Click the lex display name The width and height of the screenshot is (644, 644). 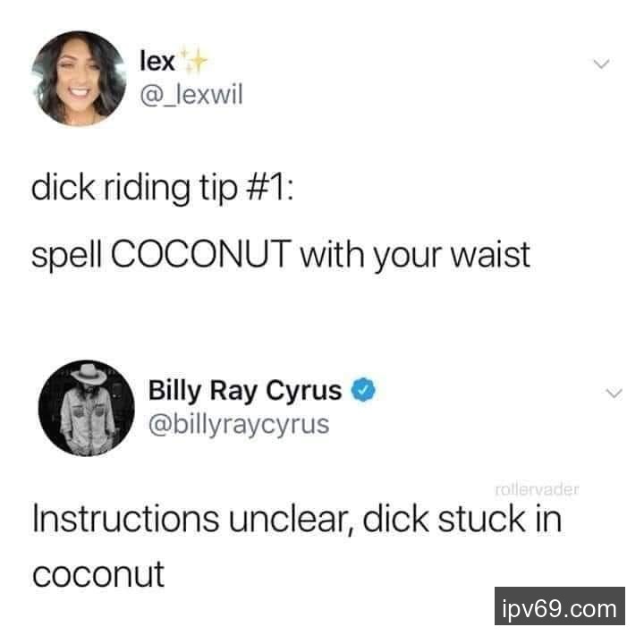point(157,61)
